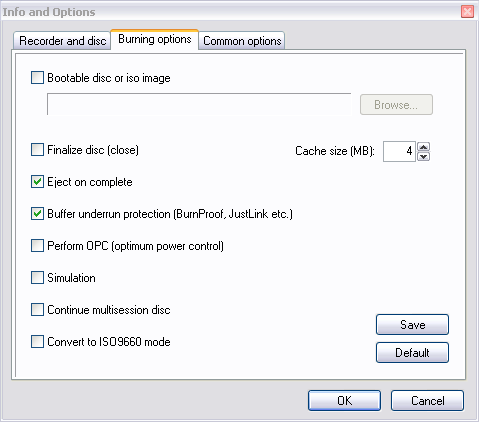Switch to Recorder and disc tab
479x422 pixels.
pos(62,41)
